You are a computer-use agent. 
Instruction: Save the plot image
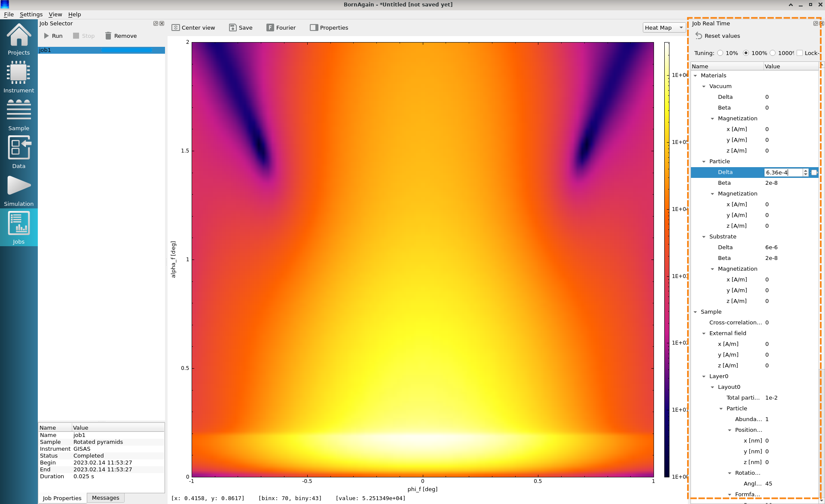[241, 27]
